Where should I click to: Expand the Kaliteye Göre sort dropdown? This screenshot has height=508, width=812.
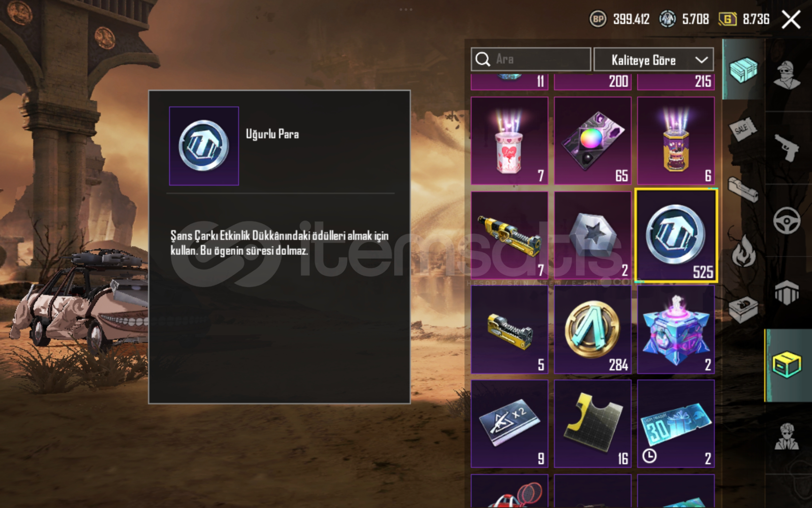click(x=654, y=60)
